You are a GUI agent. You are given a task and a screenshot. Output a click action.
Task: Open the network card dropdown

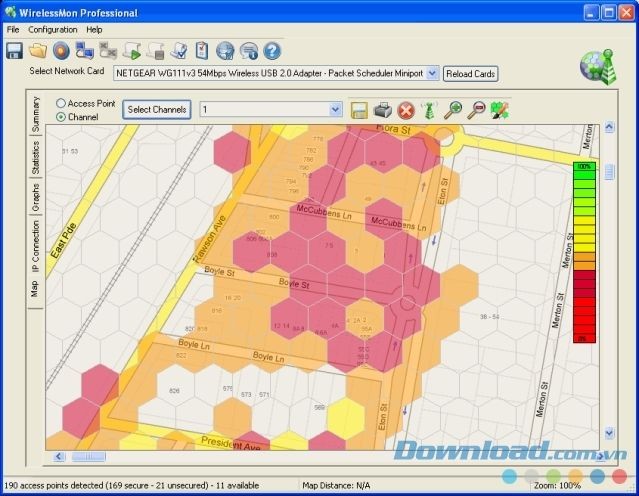coord(432,73)
